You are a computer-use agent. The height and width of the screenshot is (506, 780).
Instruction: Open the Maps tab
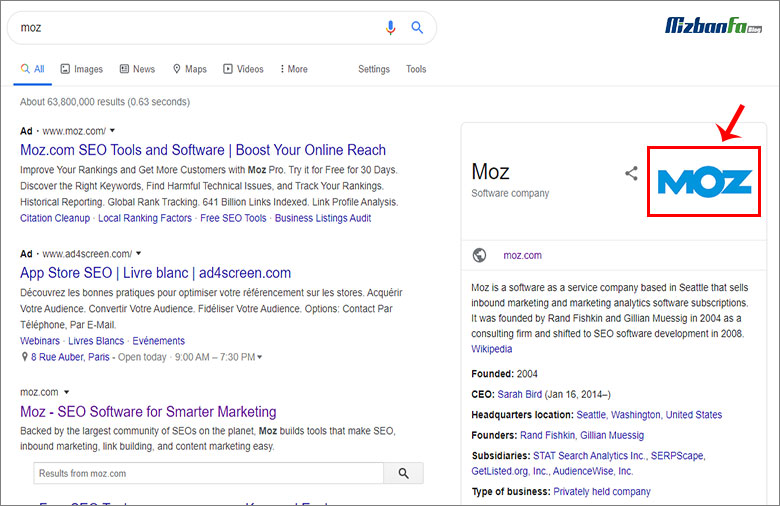point(190,69)
